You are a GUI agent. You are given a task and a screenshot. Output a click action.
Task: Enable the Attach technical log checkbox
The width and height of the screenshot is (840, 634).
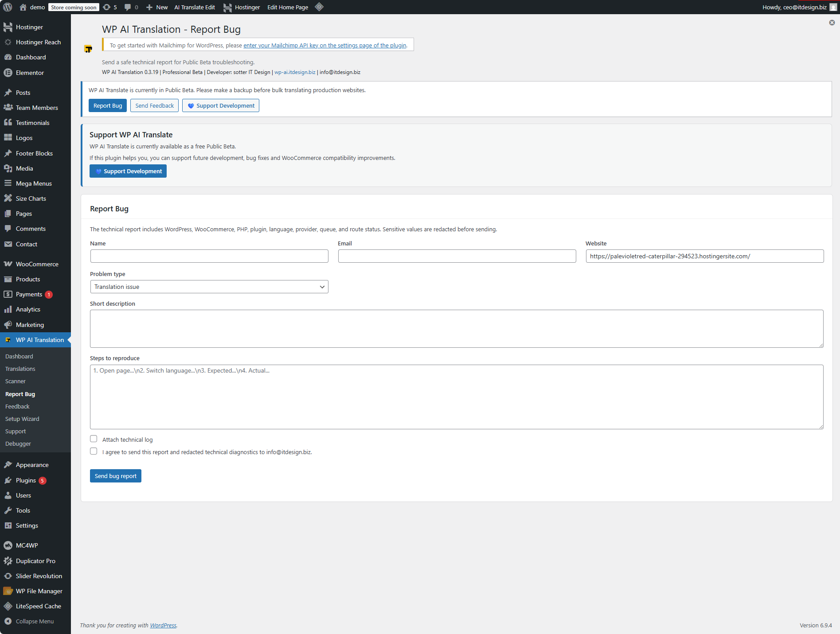click(x=94, y=439)
